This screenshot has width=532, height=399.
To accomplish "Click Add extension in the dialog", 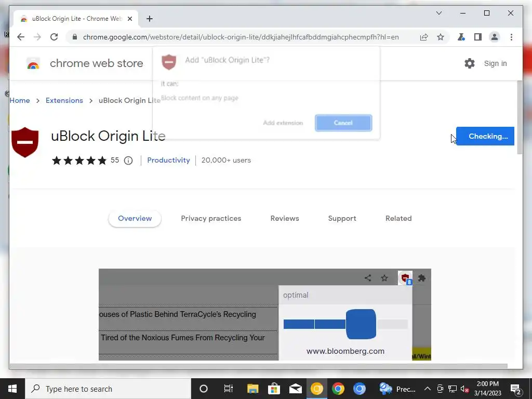I will pos(283,123).
